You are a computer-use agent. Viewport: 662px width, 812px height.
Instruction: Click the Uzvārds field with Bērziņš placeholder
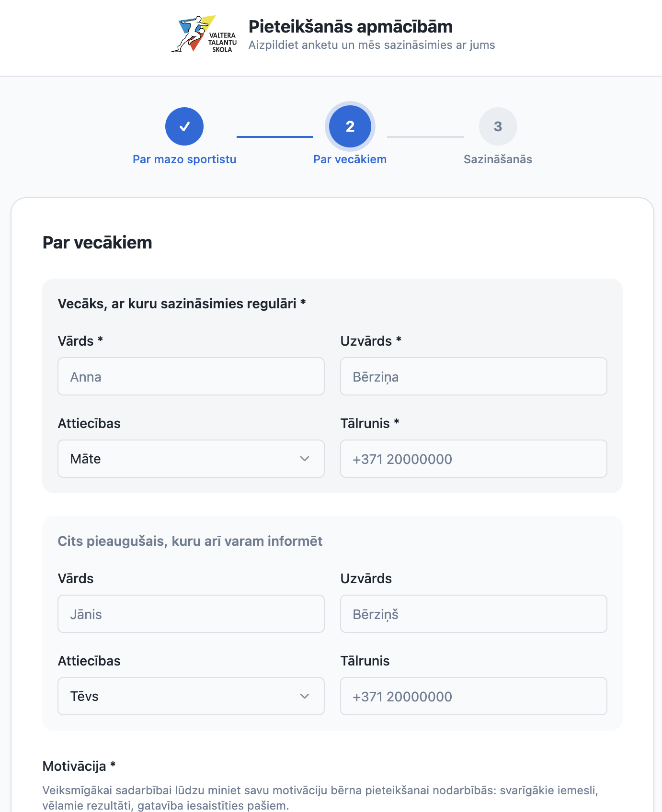point(474,614)
